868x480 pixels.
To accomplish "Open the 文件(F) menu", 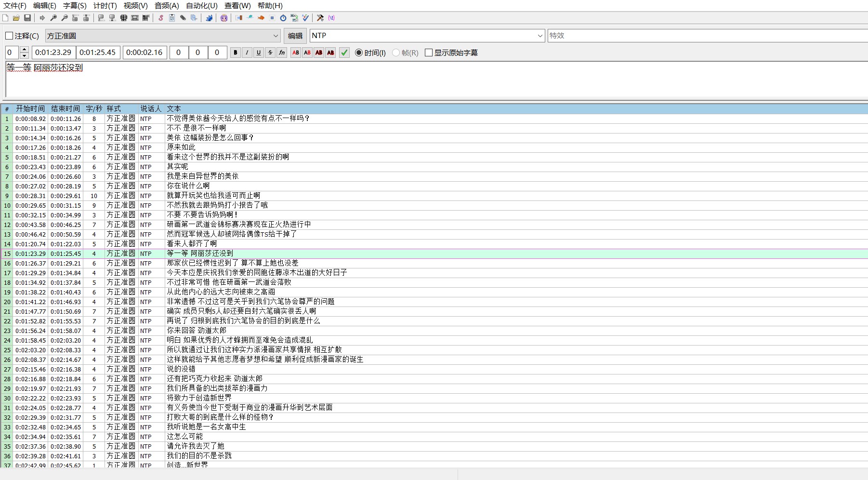I will click(15, 6).
